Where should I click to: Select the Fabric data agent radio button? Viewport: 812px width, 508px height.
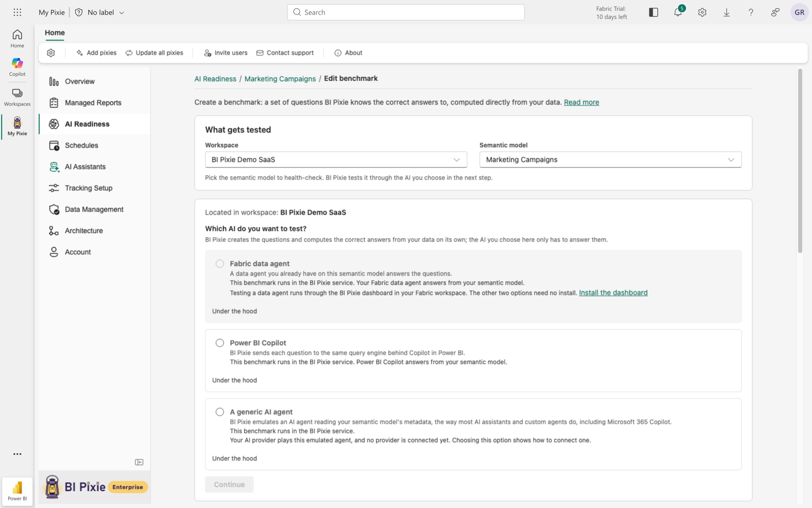220,264
